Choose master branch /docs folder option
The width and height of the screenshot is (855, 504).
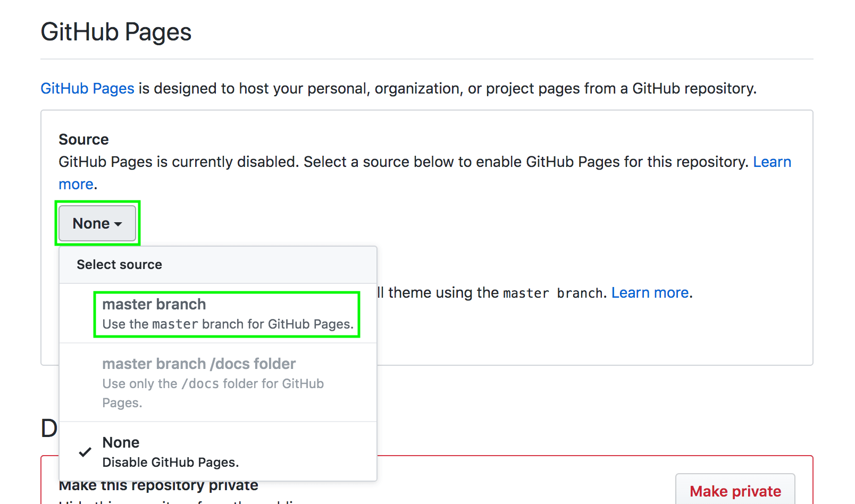(x=199, y=364)
